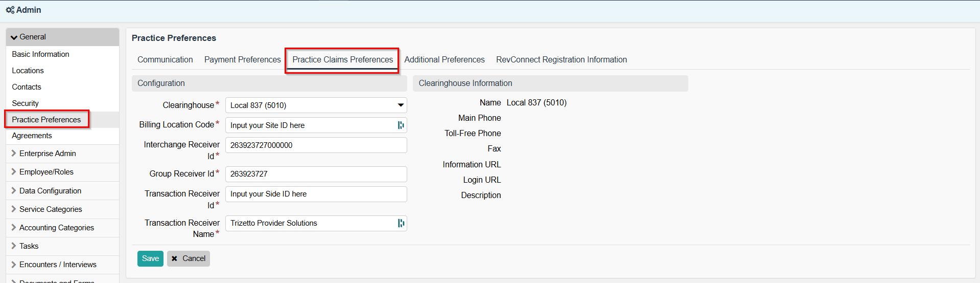Open Agreements in the sidebar
The image size is (980, 283).
(x=32, y=136)
